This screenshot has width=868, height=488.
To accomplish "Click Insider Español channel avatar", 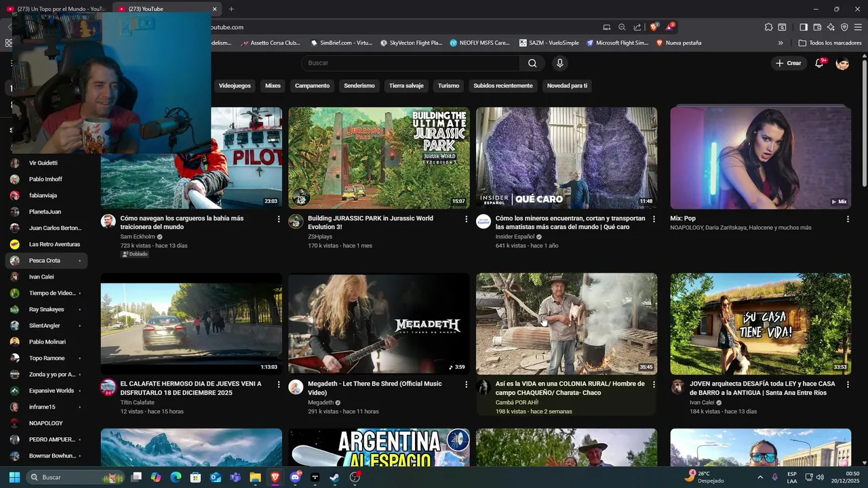I will tap(484, 222).
